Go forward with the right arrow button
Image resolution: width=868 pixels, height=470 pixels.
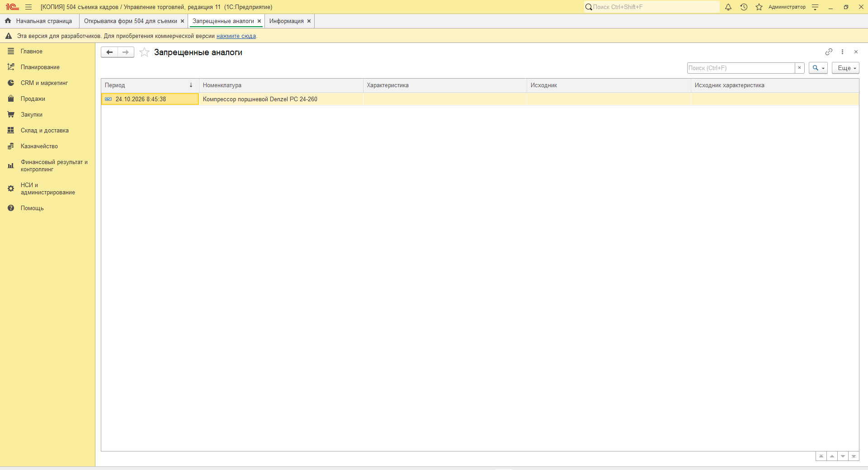coord(126,52)
